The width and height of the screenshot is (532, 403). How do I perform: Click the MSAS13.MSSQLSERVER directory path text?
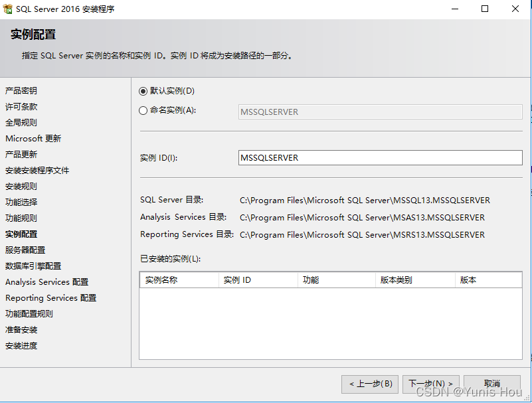362,218
